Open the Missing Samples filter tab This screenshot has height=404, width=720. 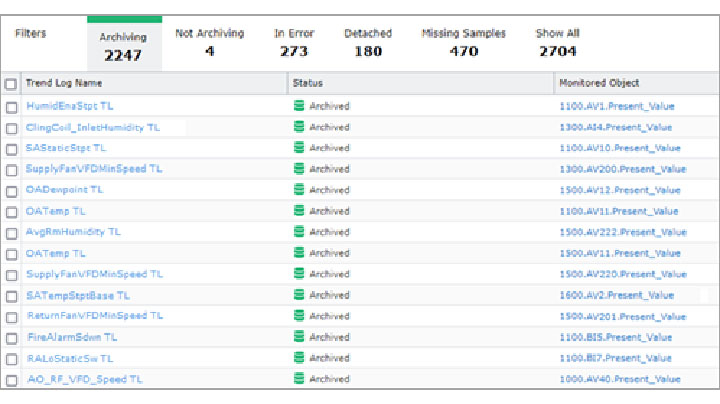point(463,42)
